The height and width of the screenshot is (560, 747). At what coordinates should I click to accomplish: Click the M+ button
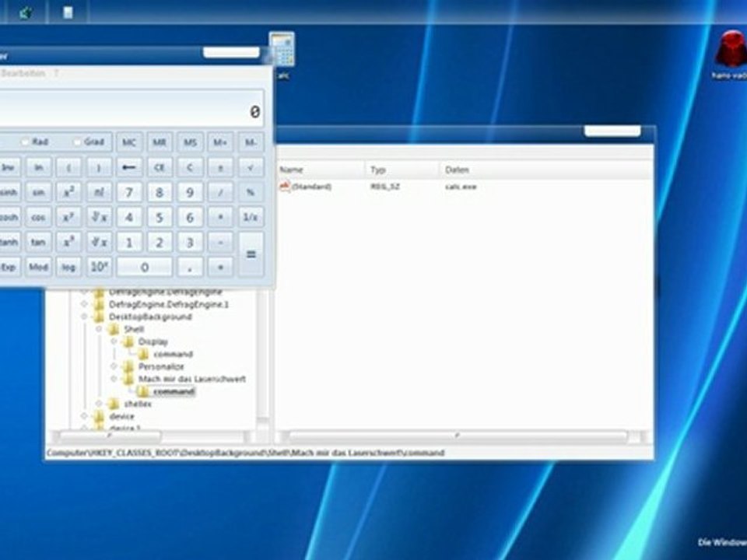pyautogui.click(x=220, y=142)
